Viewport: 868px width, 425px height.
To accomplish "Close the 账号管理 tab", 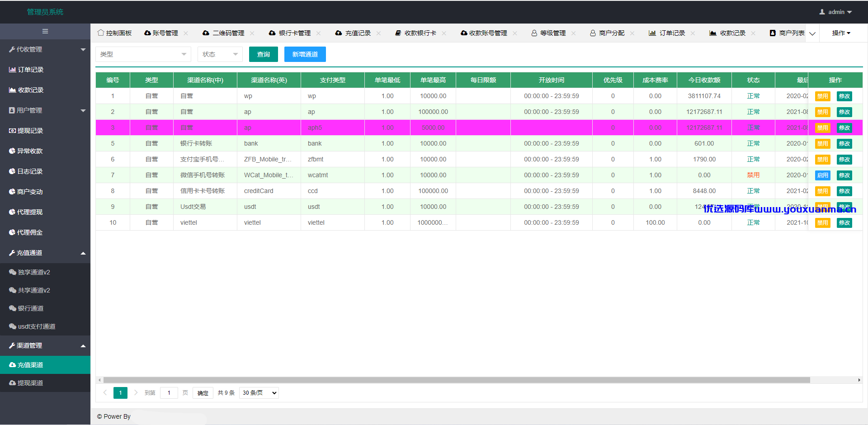I will click(186, 33).
